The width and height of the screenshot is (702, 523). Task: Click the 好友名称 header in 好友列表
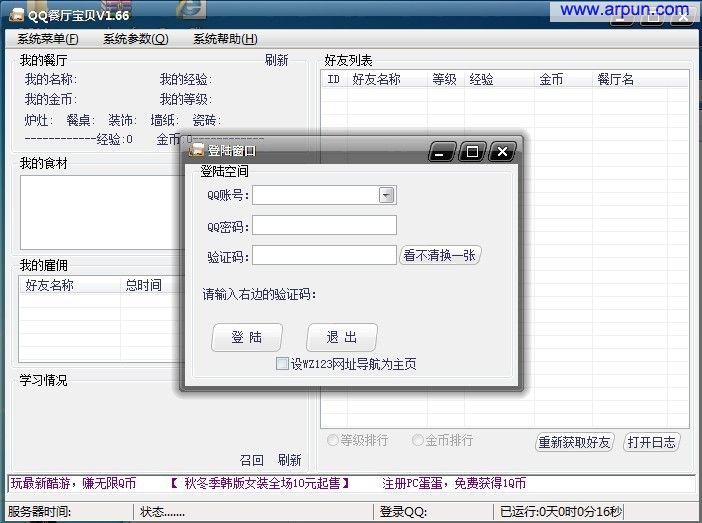click(387, 79)
